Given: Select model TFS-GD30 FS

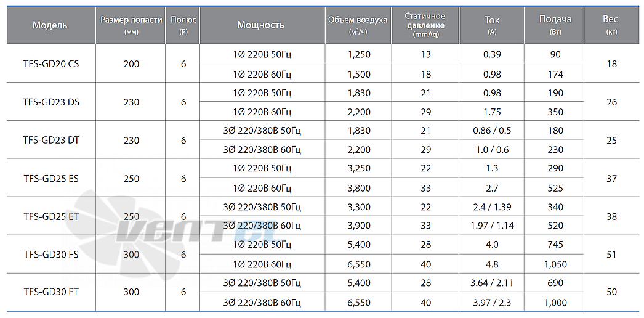Looking at the screenshot, I should 51,255.
